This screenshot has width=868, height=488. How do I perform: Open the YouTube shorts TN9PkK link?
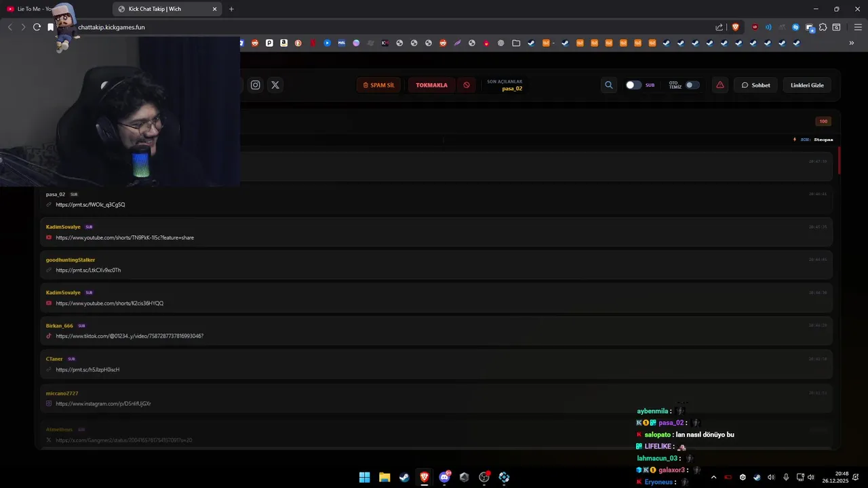125,238
